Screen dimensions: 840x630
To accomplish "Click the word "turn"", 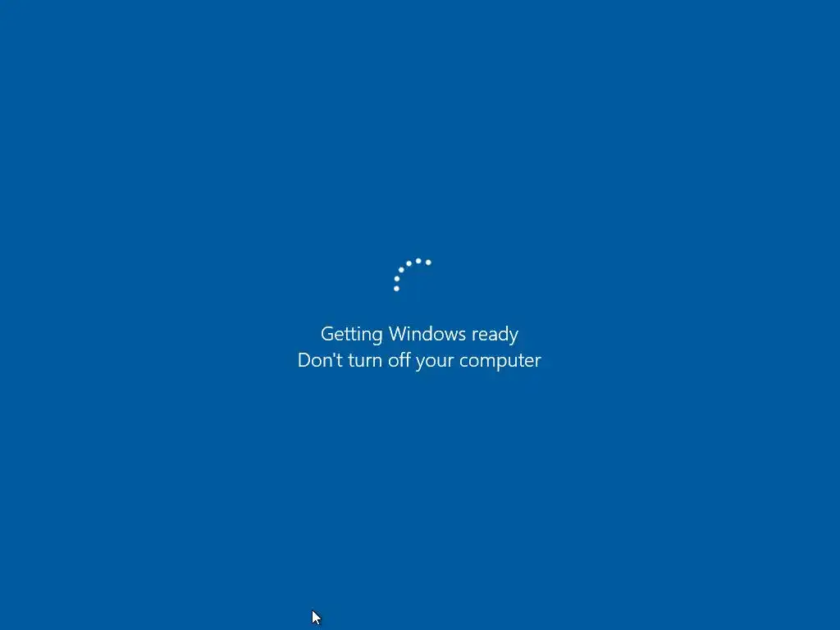I will tap(365, 361).
